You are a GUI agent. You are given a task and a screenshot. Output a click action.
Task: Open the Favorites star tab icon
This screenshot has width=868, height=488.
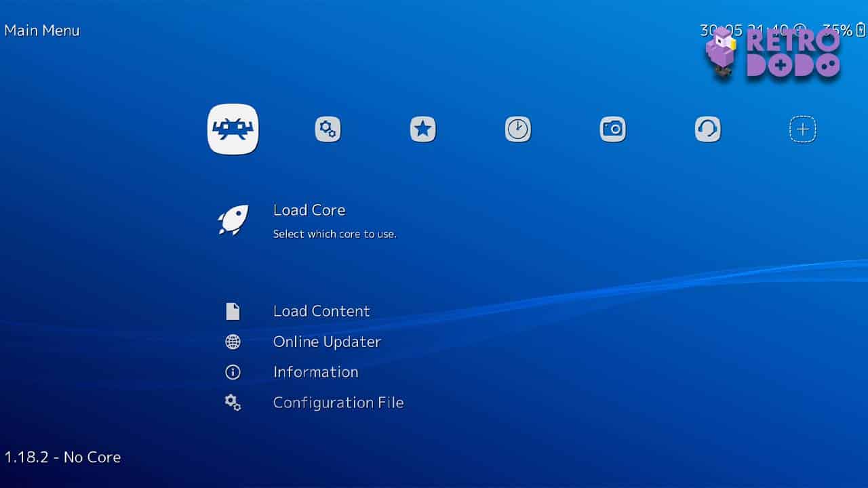pos(422,129)
